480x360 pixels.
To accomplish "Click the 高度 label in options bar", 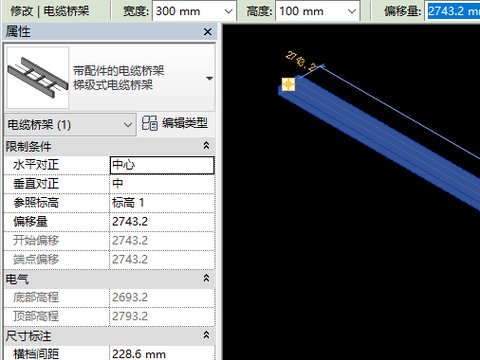I will [x=259, y=11].
